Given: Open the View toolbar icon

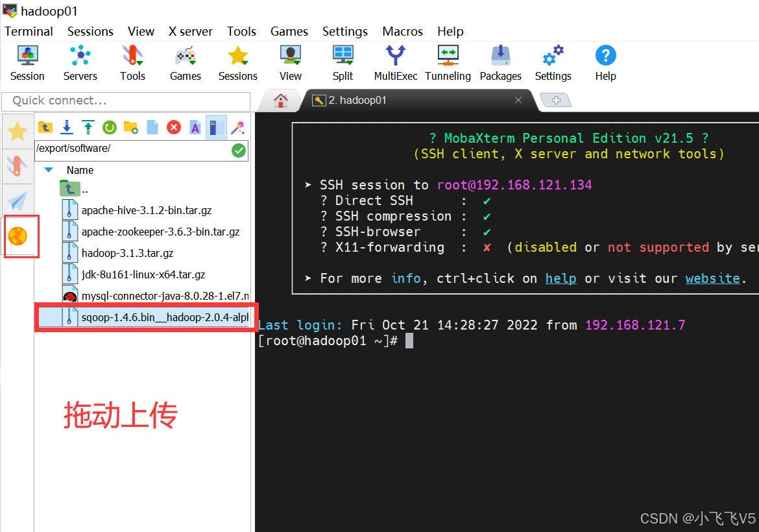Looking at the screenshot, I should [x=291, y=64].
